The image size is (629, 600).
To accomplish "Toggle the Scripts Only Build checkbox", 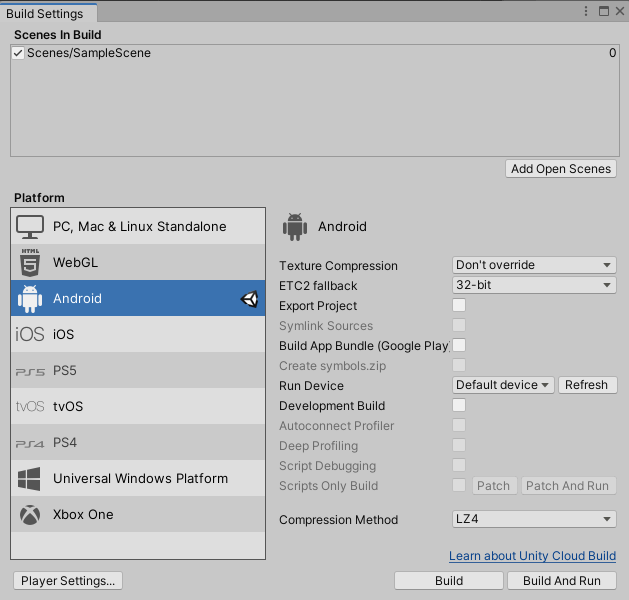I will (x=459, y=485).
